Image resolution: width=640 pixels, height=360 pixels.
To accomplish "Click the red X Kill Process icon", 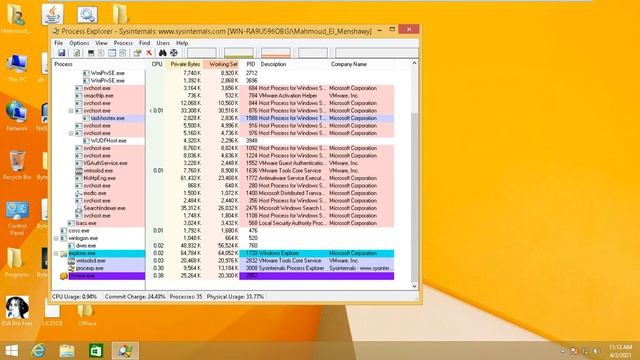I will (x=149, y=53).
